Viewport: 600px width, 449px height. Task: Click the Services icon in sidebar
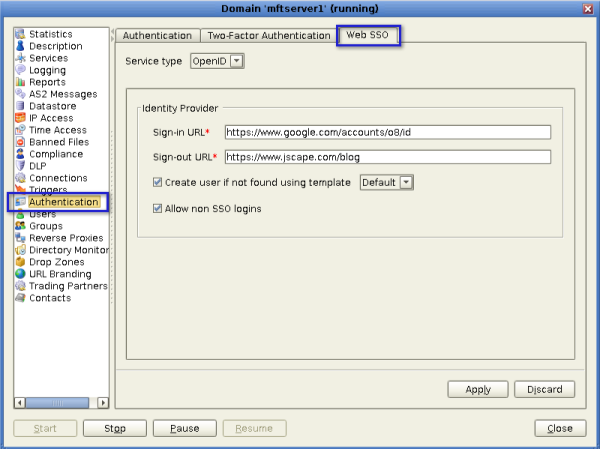(x=20, y=58)
